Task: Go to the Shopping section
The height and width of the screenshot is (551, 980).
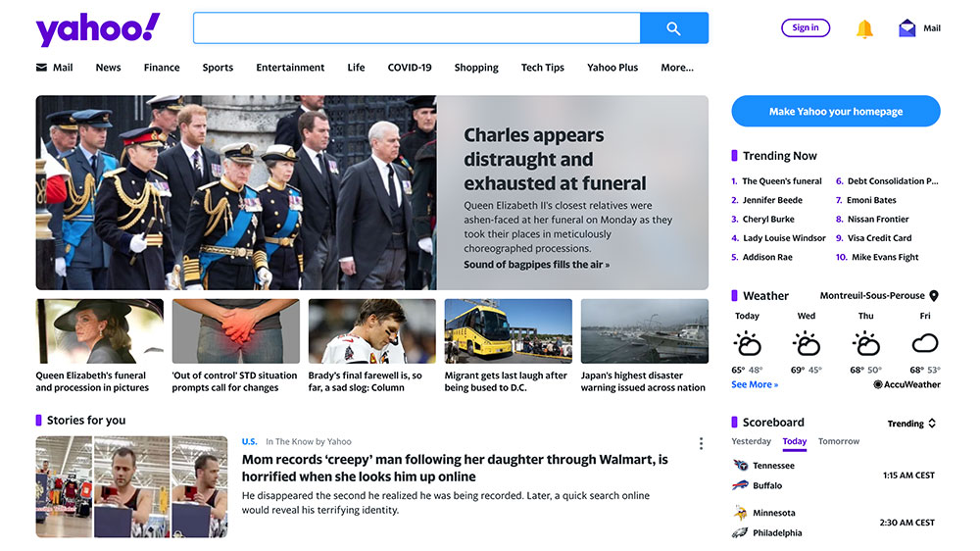Action: coord(476,68)
